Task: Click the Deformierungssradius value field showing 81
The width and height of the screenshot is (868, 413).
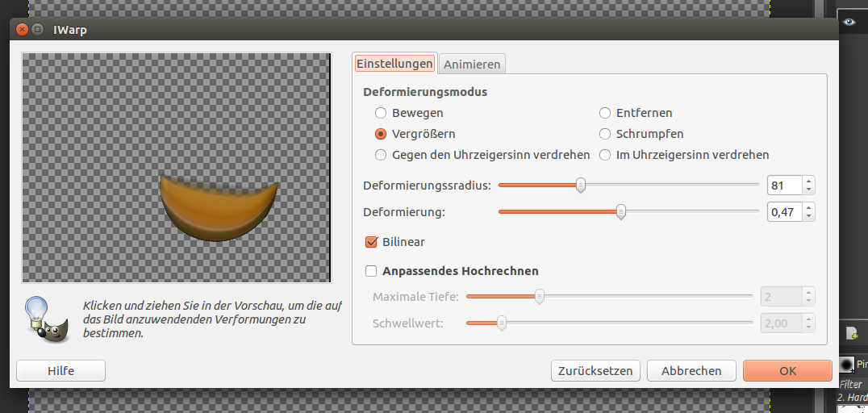Action: point(785,186)
